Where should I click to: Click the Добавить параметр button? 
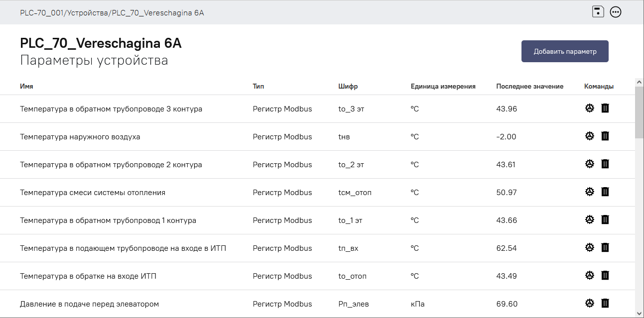click(565, 51)
